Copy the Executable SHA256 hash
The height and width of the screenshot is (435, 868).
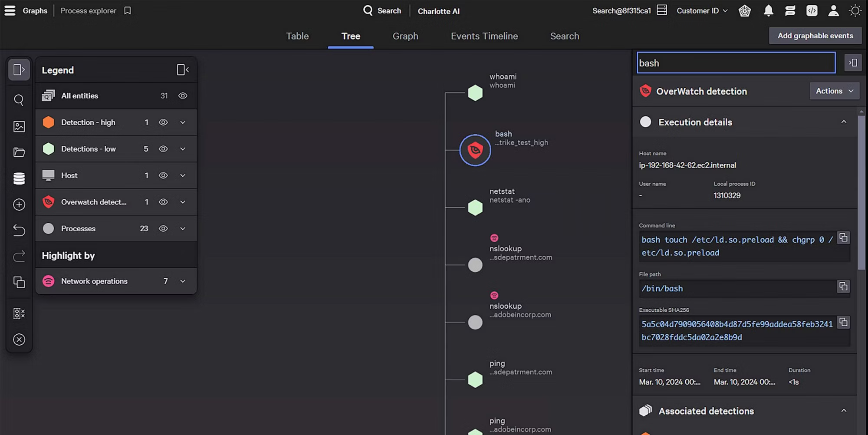[x=843, y=322]
